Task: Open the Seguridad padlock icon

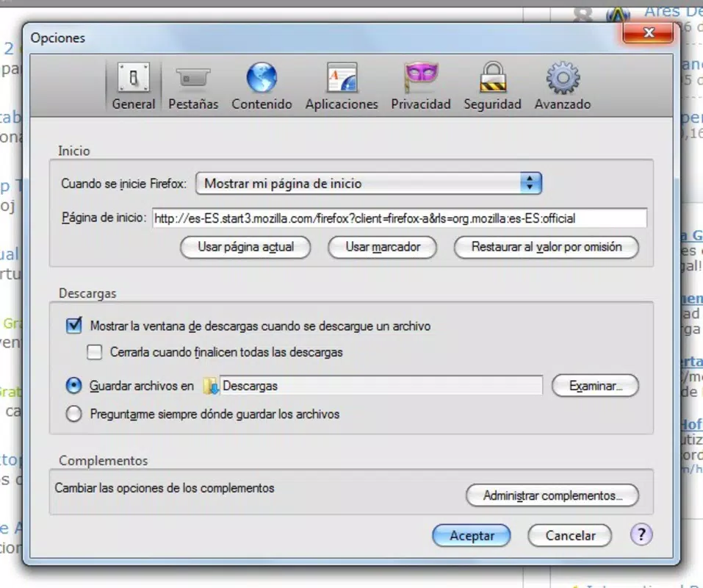Action: (493, 77)
